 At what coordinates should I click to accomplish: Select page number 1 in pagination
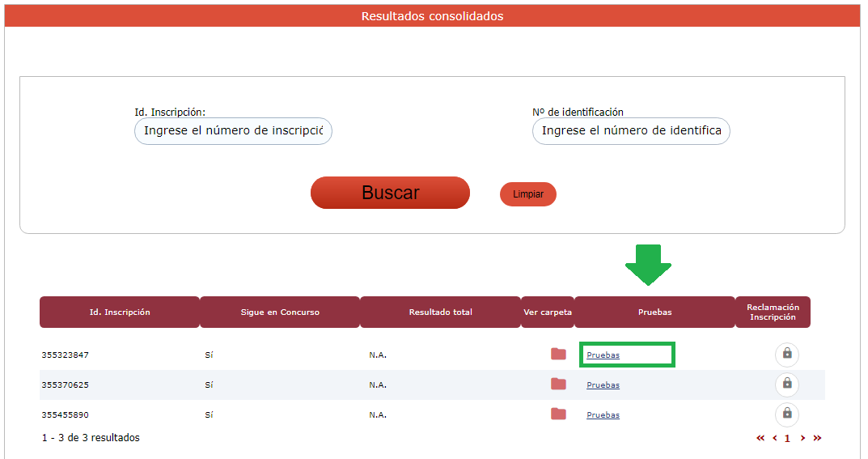pos(787,439)
